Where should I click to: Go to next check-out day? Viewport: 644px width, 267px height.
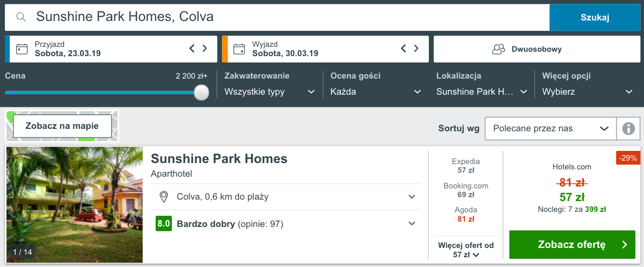(416, 48)
